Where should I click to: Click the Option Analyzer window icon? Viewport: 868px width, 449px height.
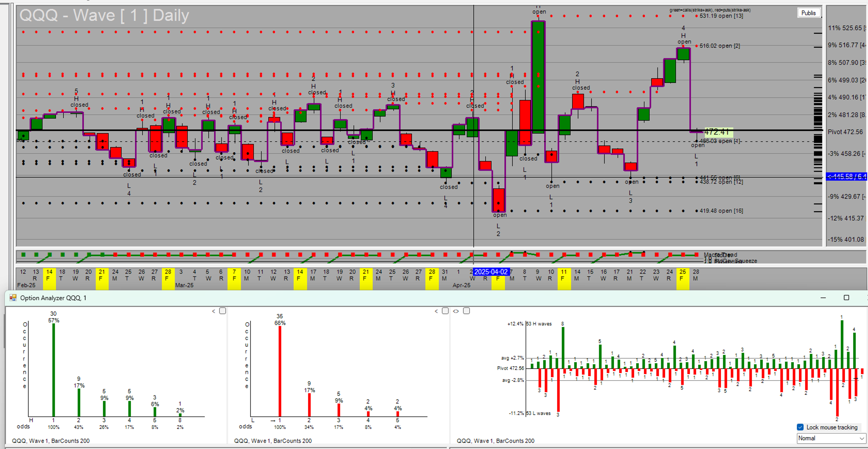13,298
